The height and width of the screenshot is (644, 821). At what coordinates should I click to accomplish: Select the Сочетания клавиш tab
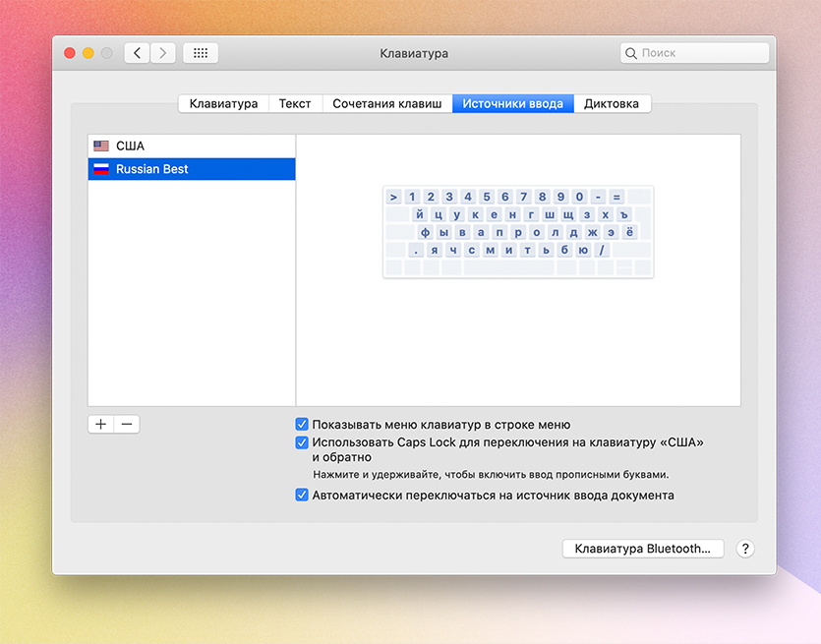[387, 103]
